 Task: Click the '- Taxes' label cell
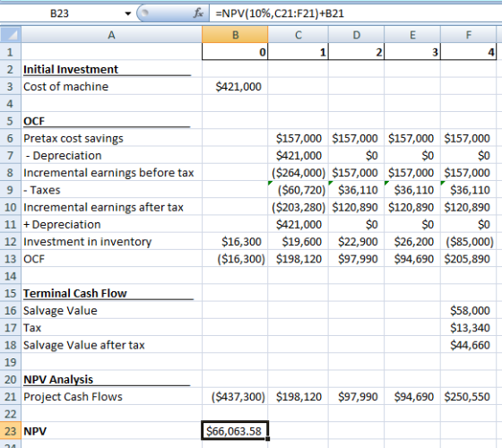coord(111,190)
